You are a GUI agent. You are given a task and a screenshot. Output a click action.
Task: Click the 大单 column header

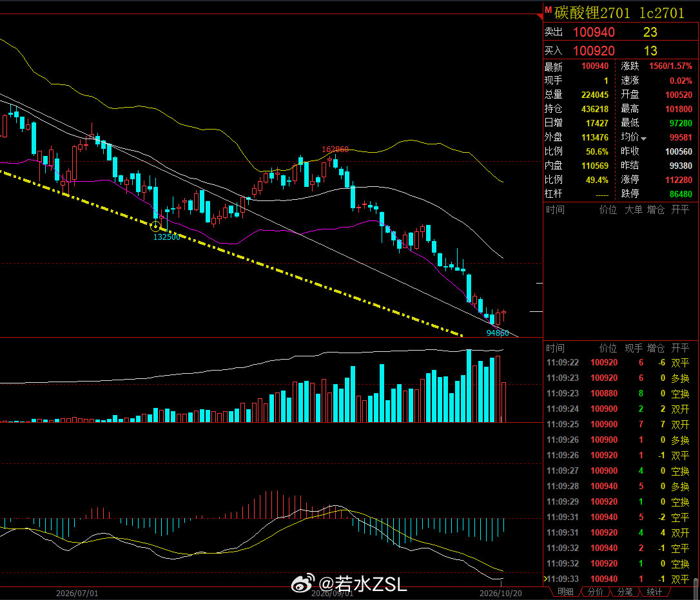coord(633,210)
